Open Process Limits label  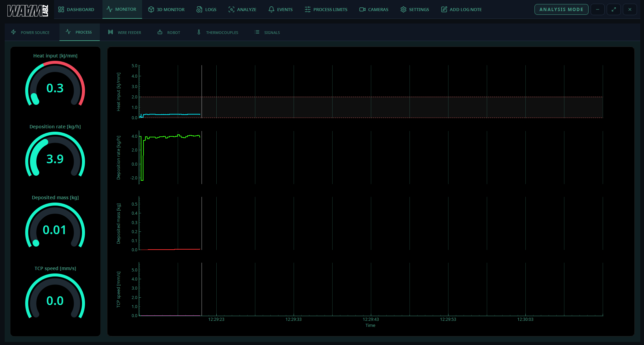click(330, 9)
